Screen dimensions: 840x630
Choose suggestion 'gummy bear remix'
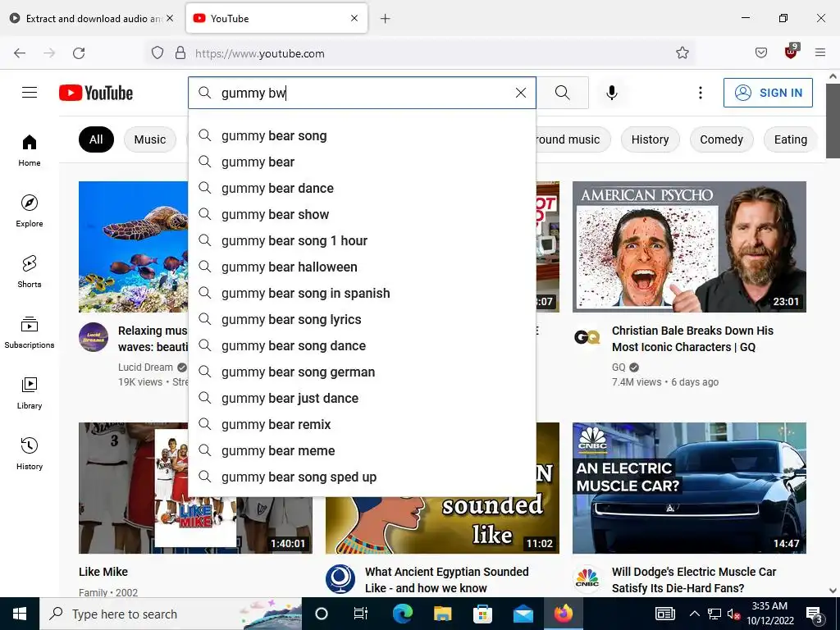click(x=362, y=424)
